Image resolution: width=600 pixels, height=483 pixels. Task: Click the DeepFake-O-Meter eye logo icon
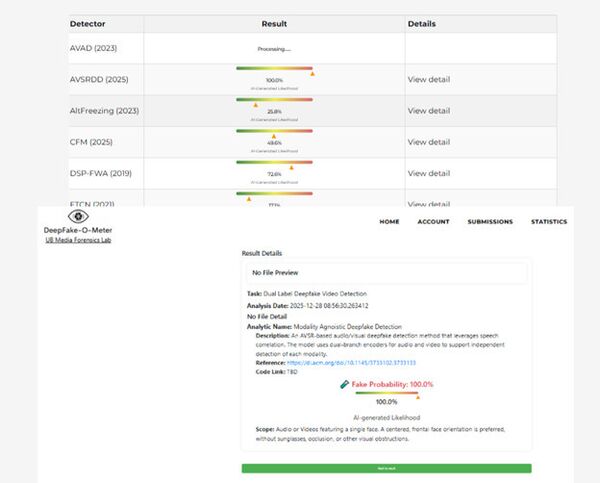point(77,216)
